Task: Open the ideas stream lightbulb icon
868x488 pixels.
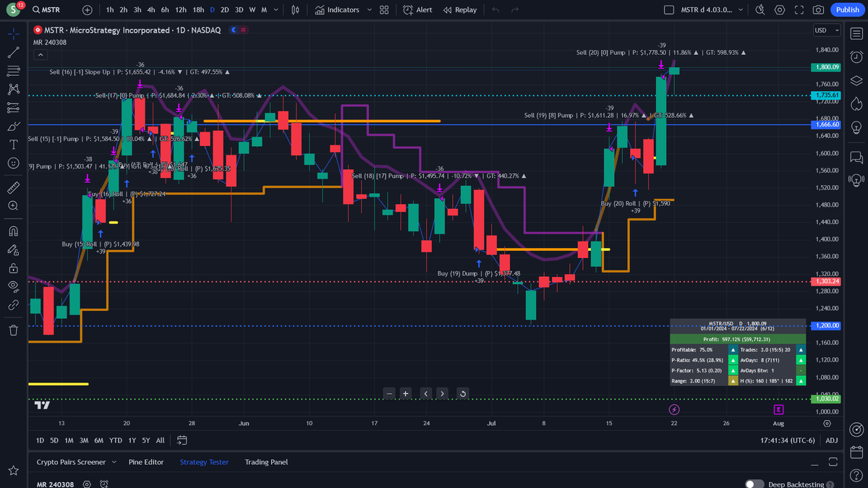Action: coord(856,179)
